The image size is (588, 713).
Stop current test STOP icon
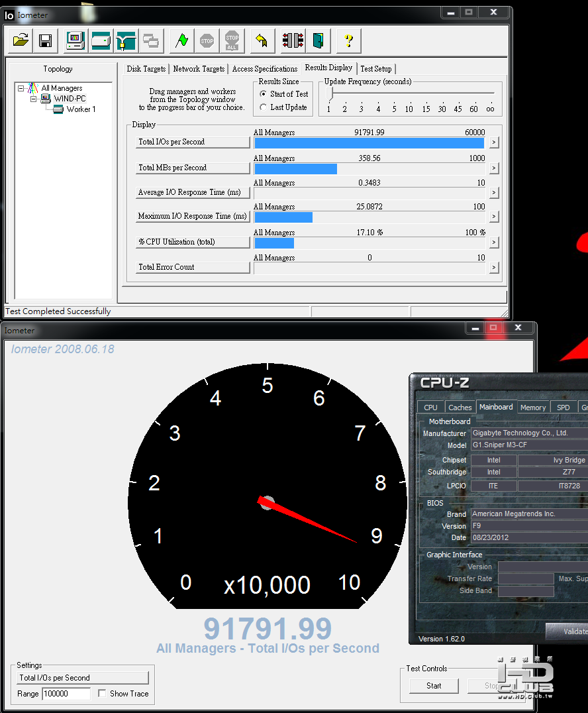[x=207, y=40]
